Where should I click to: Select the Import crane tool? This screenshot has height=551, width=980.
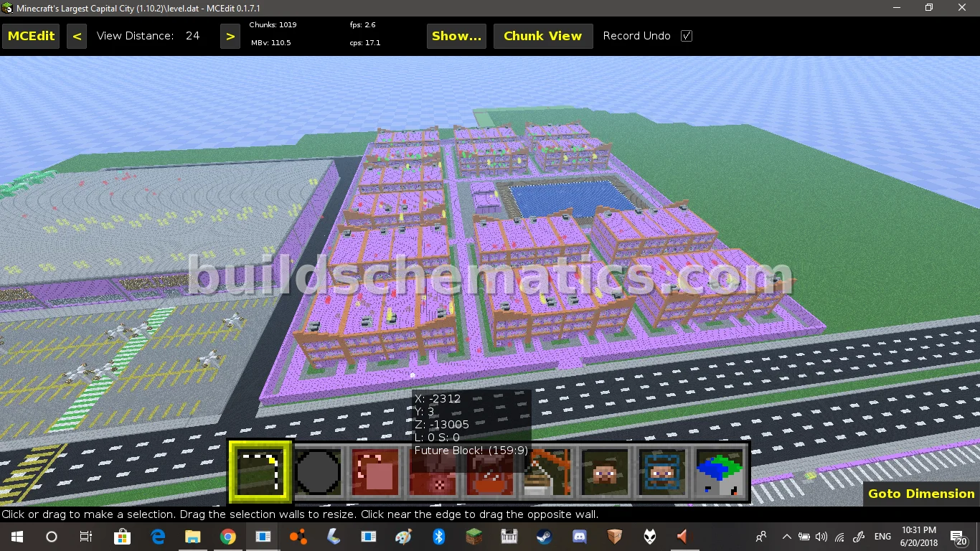click(x=547, y=472)
